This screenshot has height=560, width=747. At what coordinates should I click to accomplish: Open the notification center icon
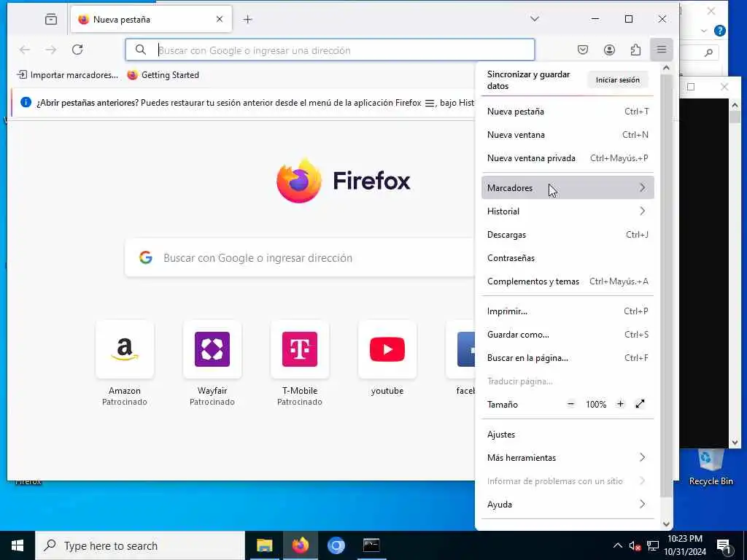coord(724,546)
